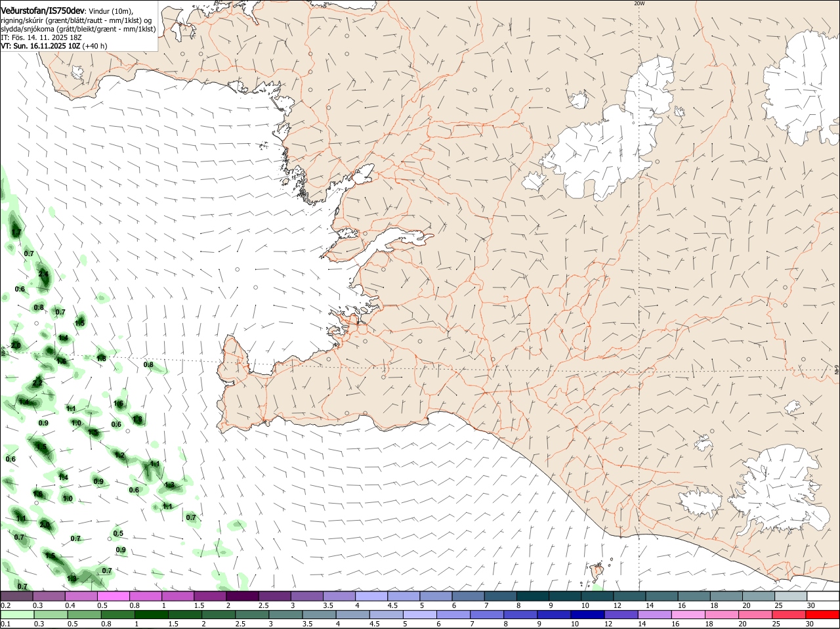Click the 2.2 precipitation value on the map

point(38,382)
